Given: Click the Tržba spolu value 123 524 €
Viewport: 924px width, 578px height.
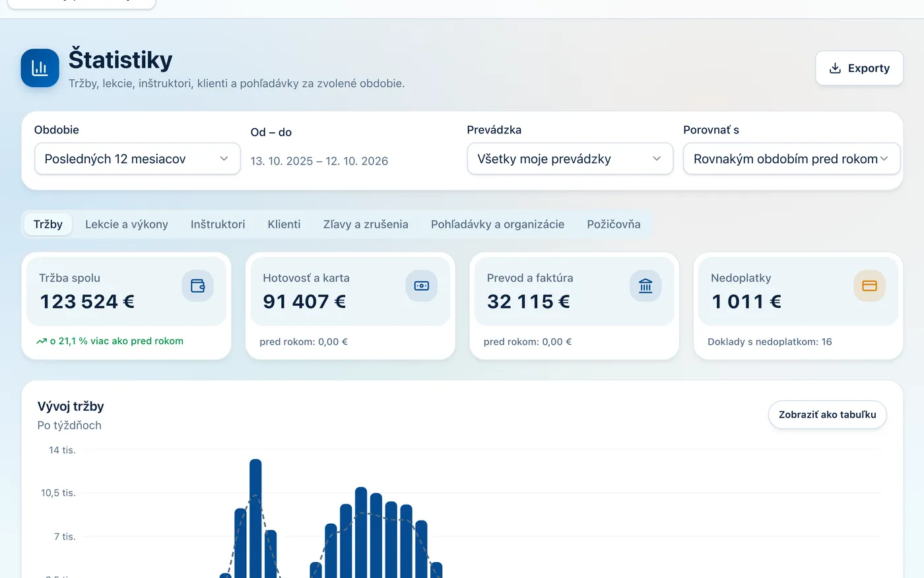Looking at the screenshot, I should click(x=87, y=301).
